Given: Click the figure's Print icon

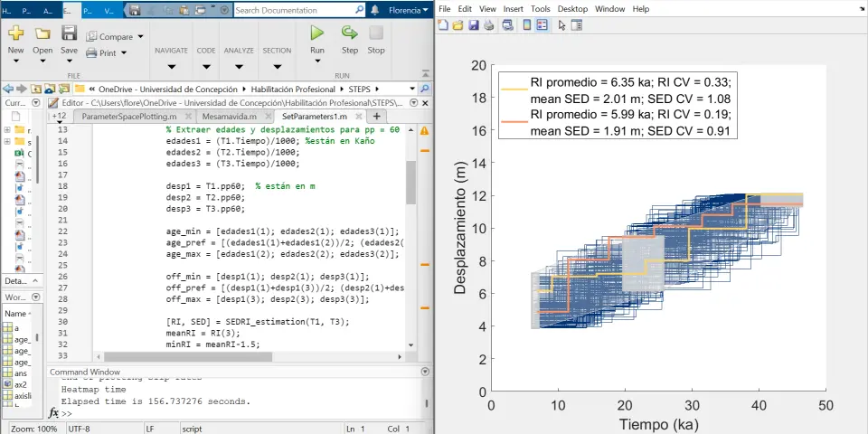Looking at the screenshot, I should coord(487,25).
